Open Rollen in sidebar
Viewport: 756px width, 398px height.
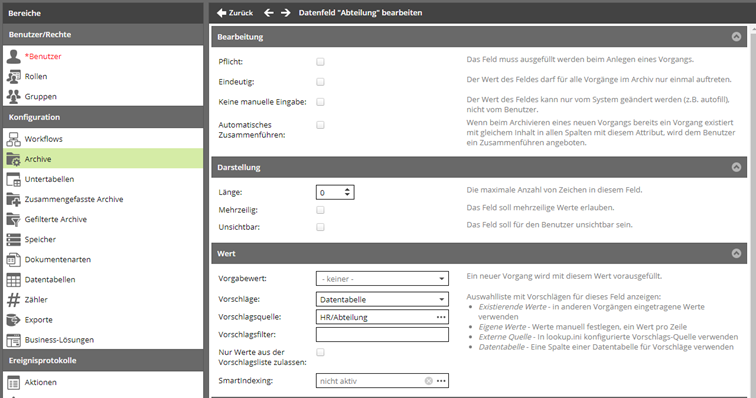(36, 77)
